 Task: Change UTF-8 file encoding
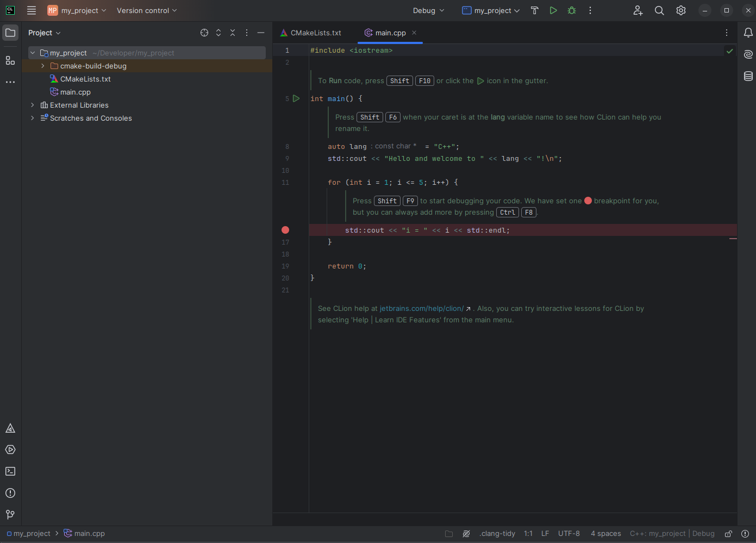coord(569,534)
